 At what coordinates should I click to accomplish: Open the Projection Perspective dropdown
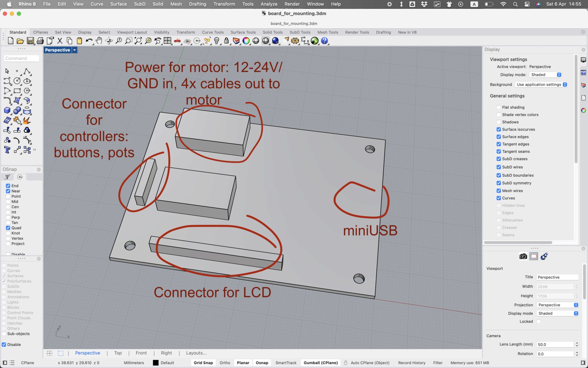558,305
